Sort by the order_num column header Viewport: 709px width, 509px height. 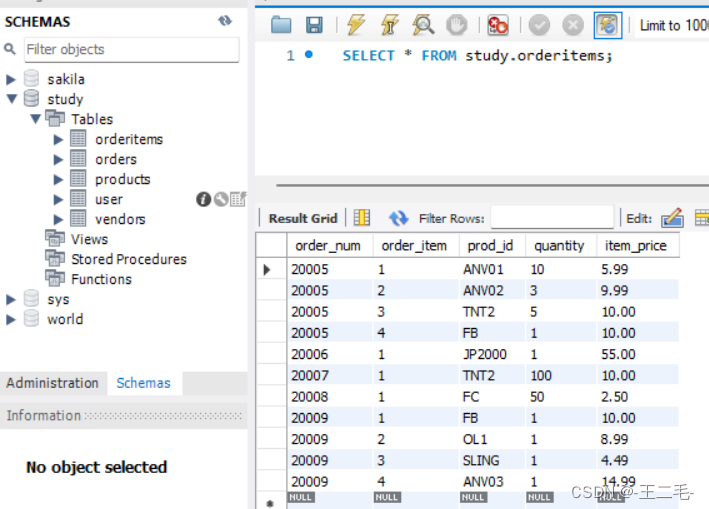[330, 245]
